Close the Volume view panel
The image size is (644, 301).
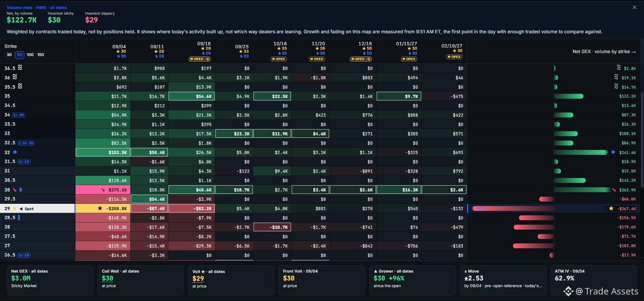click(634, 7)
